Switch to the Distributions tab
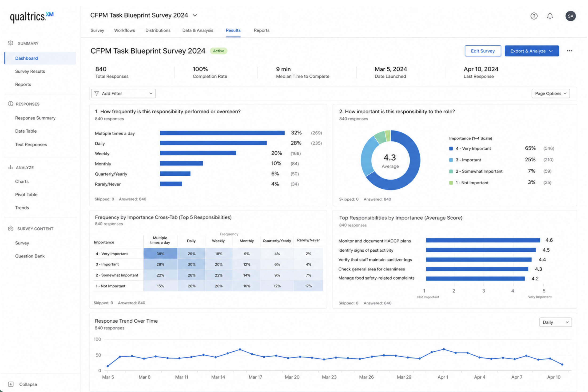588x392 pixels. 158,30
